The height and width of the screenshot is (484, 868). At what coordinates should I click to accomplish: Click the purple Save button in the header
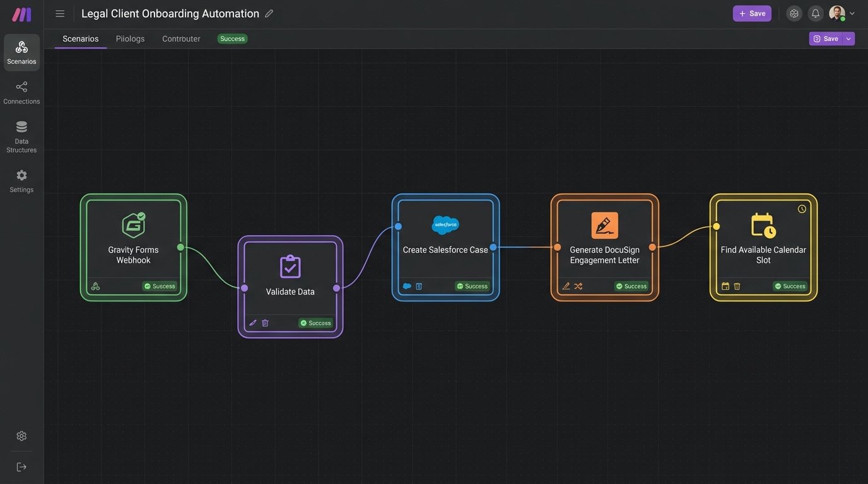pos(751,13)
